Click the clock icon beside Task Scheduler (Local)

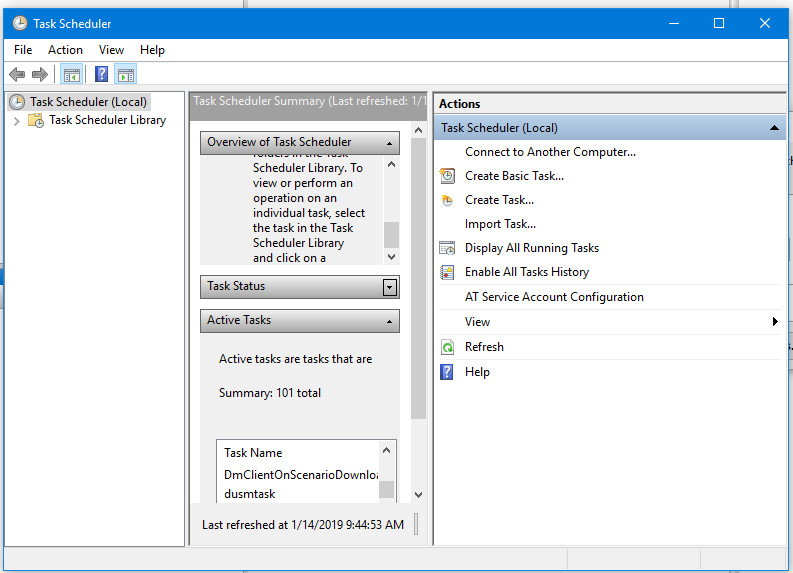tap(17, 102)
